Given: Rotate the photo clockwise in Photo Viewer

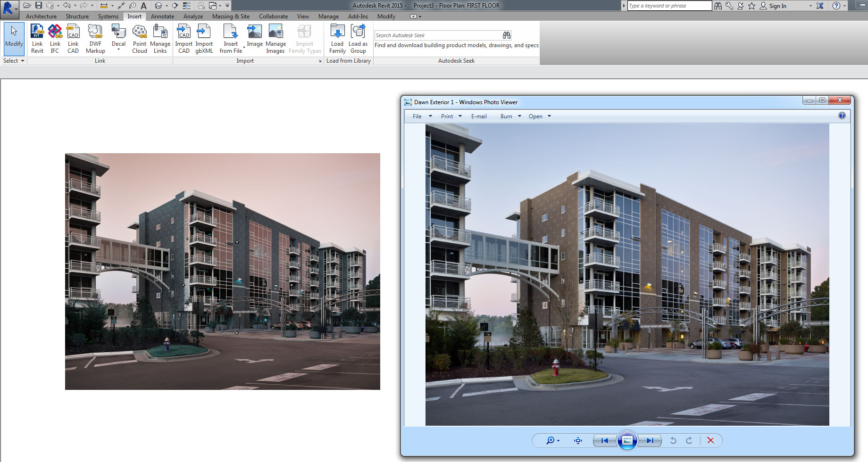Looking at the screenshot, I should point(689,440).
